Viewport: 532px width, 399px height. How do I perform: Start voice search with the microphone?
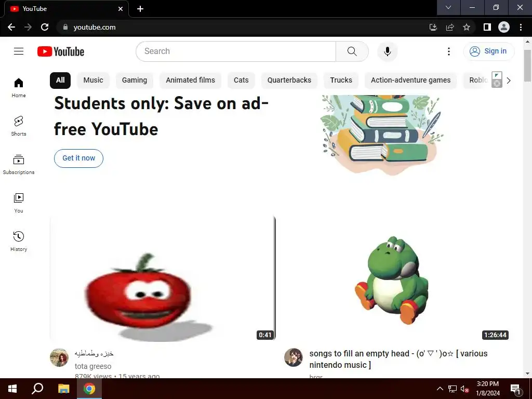[387, 51]
